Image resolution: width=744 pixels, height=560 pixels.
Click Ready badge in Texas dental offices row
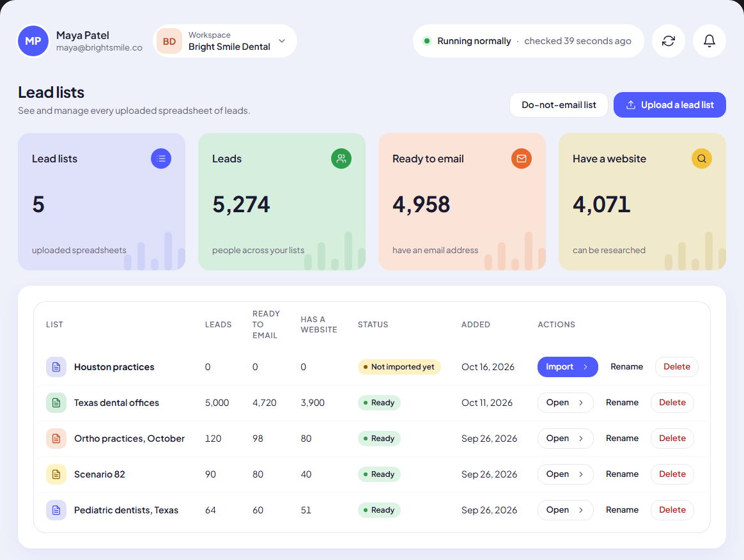pyautogui.click(x=379, y=403)
